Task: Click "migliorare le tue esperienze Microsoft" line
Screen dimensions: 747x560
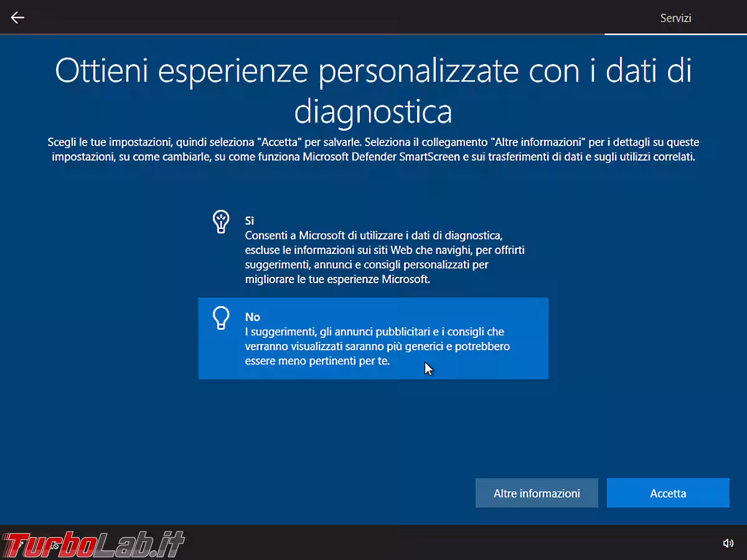Action: click(x=337, y=279)
